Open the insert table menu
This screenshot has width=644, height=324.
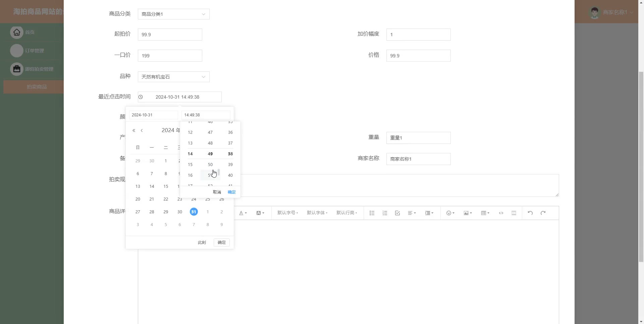pos(485,213)
